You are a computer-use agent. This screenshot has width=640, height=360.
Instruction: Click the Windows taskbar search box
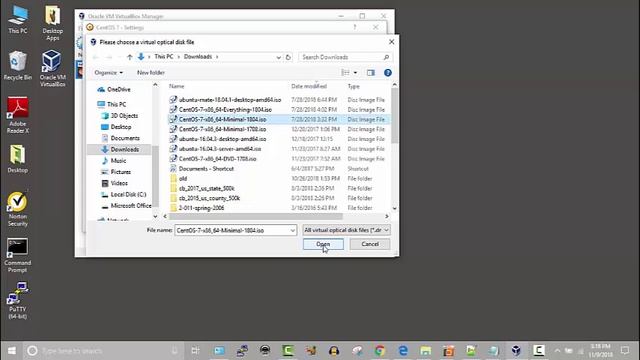pyautogui.click(x=103, y=351)
